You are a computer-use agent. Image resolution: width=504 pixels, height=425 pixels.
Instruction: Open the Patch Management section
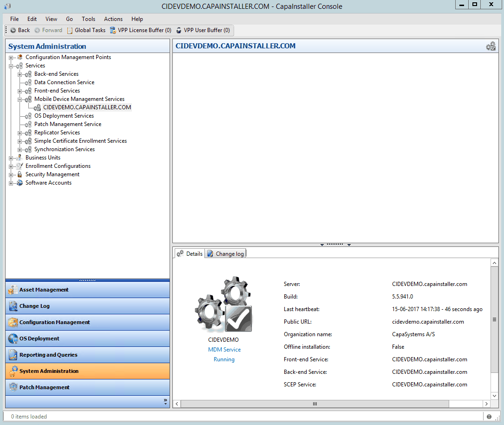87,387
